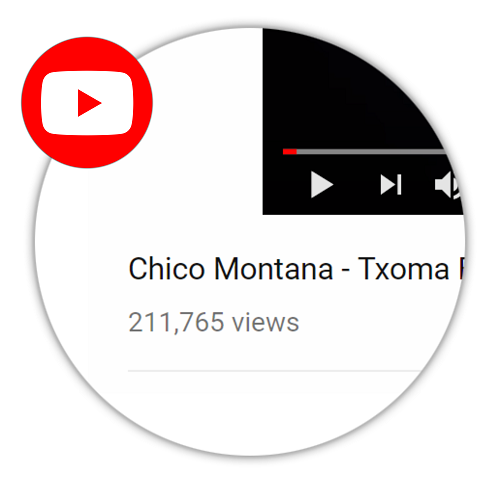Click the white rounded rectangle of YouTube logo

click(x=87, y=103)
